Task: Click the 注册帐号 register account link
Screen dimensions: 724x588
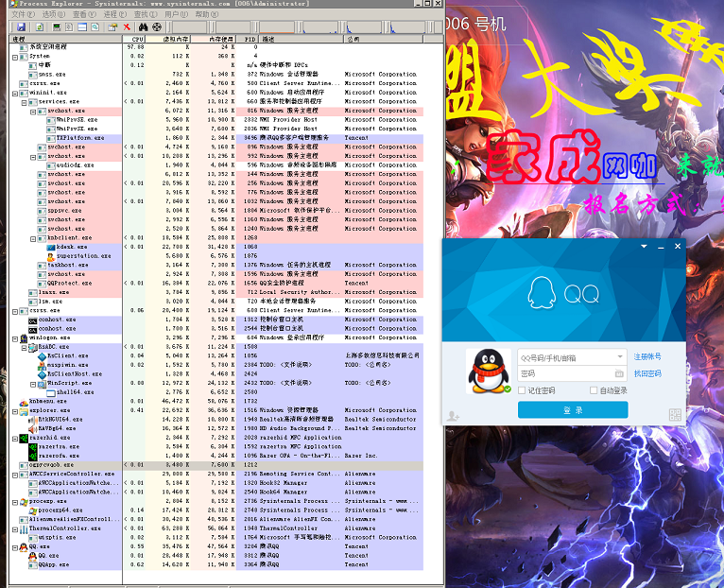Action: point(647,356)
